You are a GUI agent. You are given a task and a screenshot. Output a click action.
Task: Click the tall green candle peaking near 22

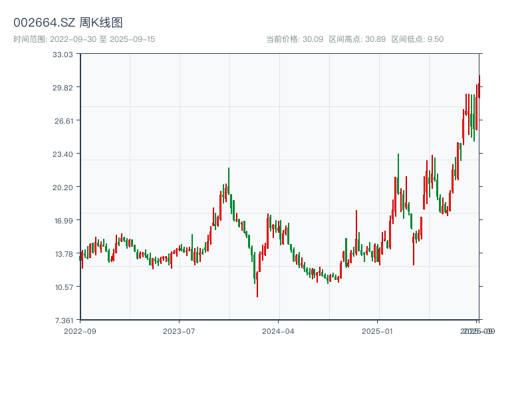pyautogui.click(x=229, y=181)
